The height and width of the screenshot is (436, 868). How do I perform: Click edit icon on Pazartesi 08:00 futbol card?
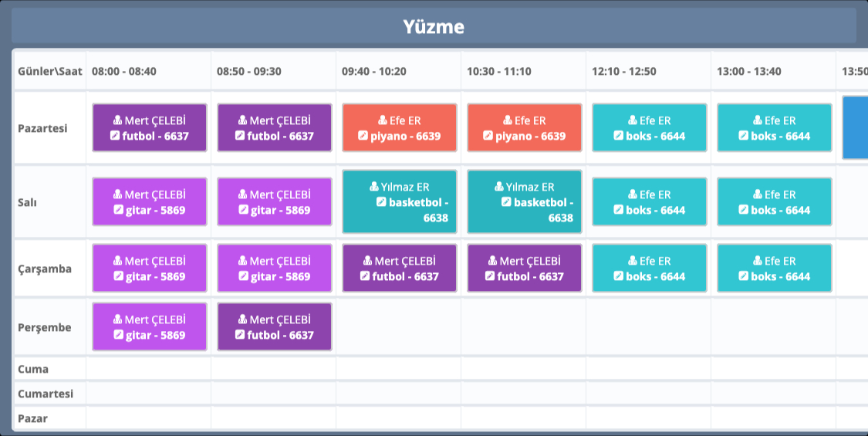[x=116, y=136]
